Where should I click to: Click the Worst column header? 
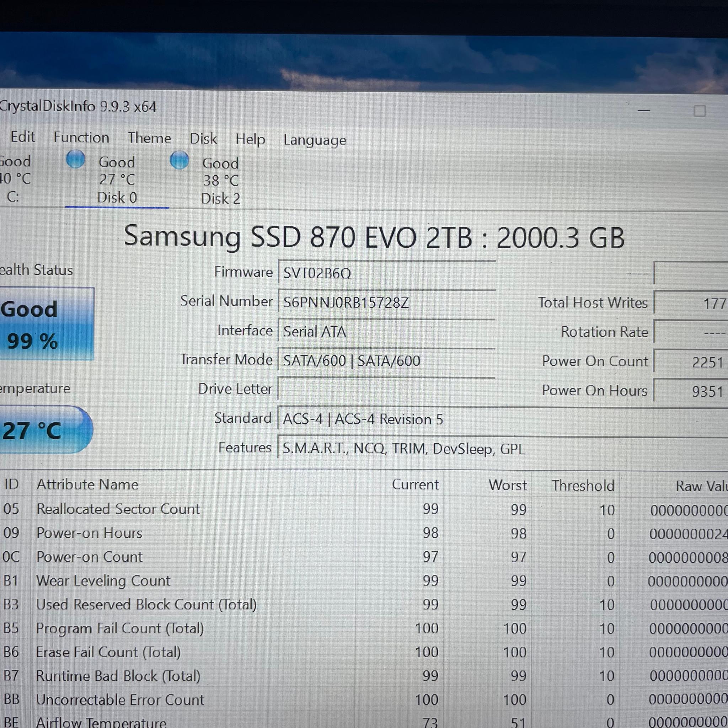click(x=488, y=485)
